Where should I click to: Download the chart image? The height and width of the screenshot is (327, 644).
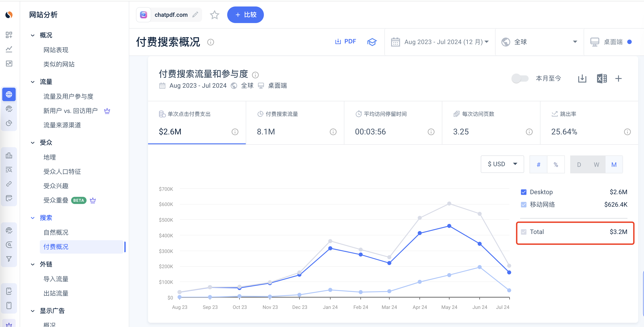(x=582, y=79)
